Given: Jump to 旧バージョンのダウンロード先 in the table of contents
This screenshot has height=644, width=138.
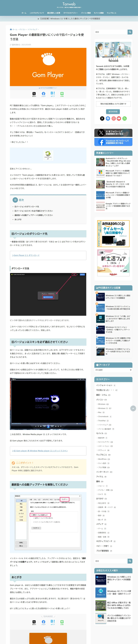Looking at the screenshot, I should click(27, 207).
